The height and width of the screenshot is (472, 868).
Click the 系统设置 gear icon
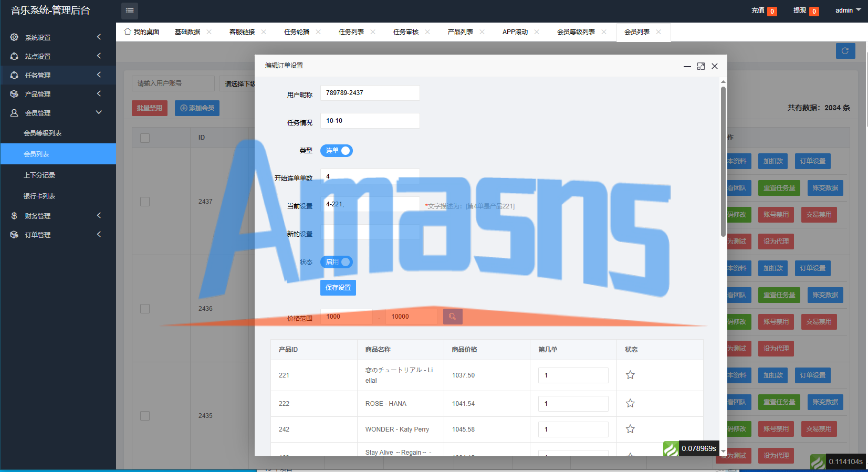pos(14,37)
